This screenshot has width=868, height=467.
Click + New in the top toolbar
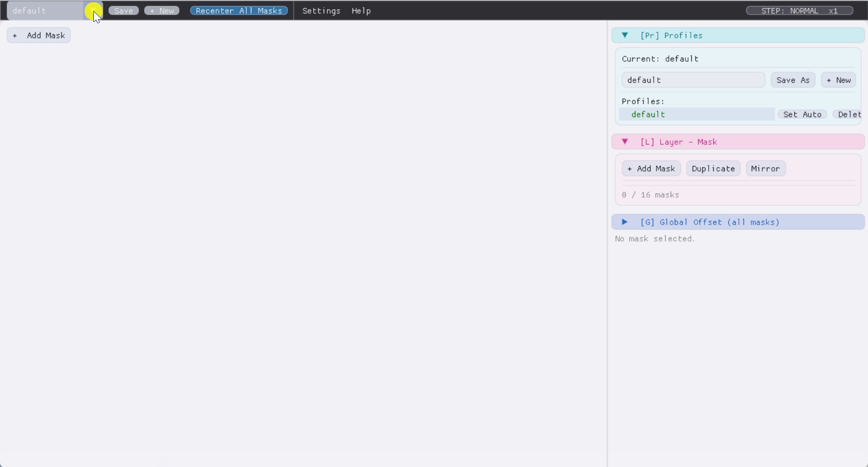161,11
